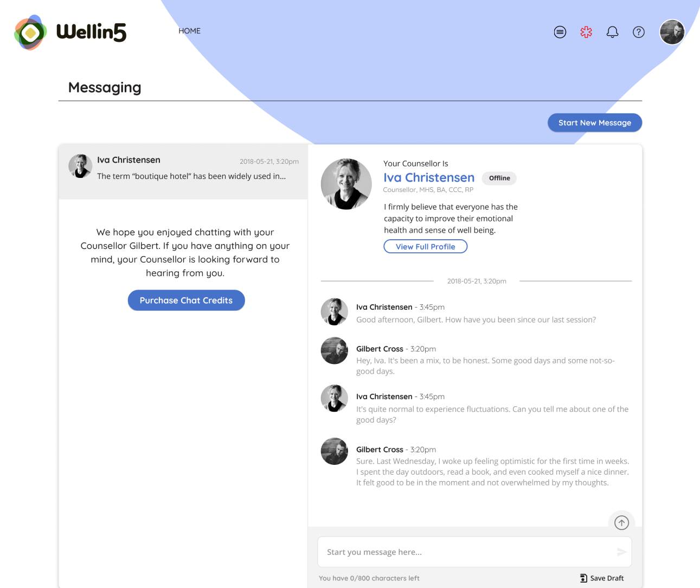Open the hamburger menu icon in header
The height and width of the screenshot is (588, 700).
[560, 32]
